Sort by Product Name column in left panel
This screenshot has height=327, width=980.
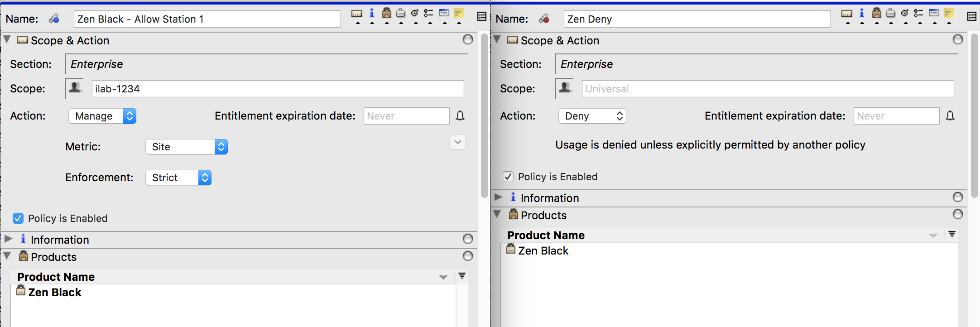[56, 277]
